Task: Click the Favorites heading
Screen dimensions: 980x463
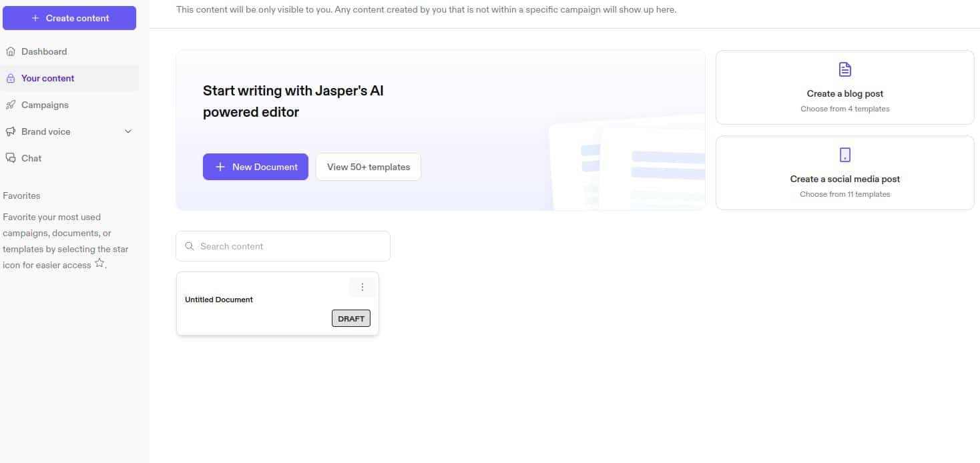Action: [21, 195]
